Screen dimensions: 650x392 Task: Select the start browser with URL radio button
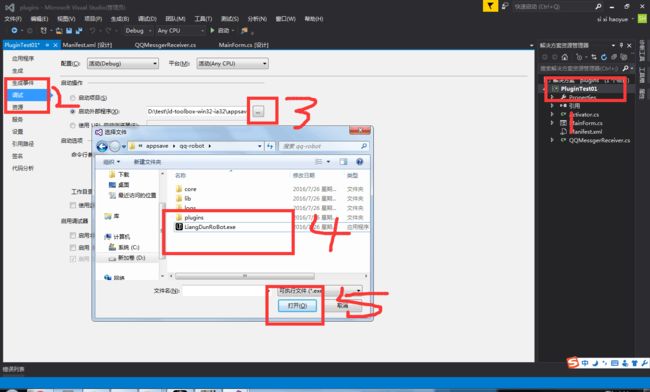point(73,125)
